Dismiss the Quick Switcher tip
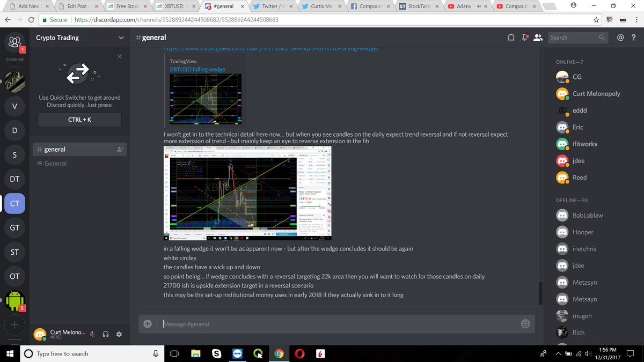Image resolution: width=644 pixels, height=362 pixels. point(119,56)
